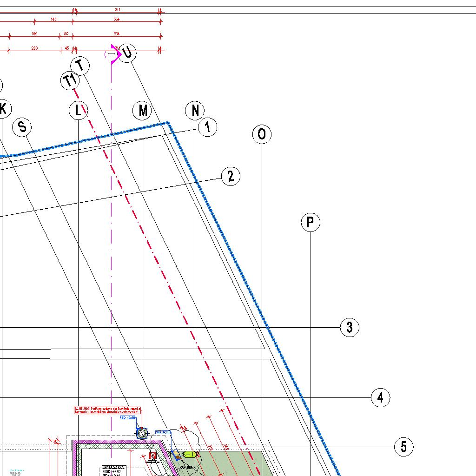Click the grid axis bubble labeled T
Viewport: 476px width, 476px height.
[x=80, y=66]
